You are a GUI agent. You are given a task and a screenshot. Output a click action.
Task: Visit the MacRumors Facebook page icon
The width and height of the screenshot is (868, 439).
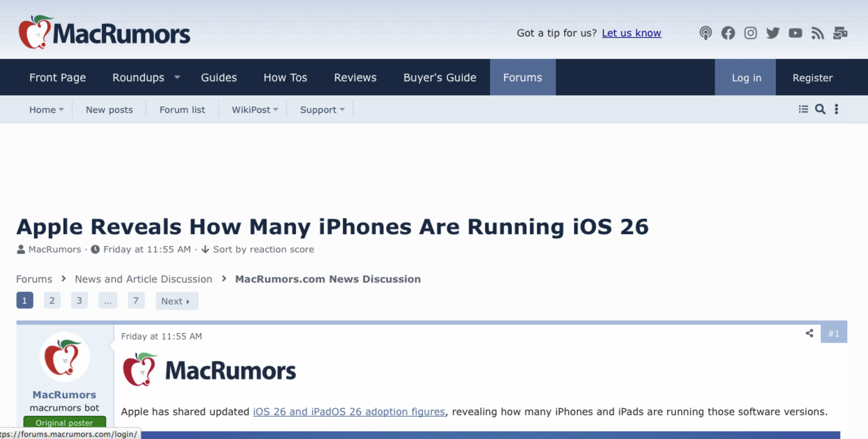pos(728,33)
